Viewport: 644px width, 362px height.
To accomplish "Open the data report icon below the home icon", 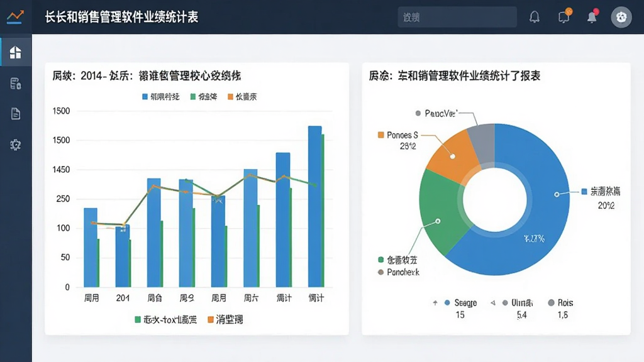I will click(x=16, y=84).
